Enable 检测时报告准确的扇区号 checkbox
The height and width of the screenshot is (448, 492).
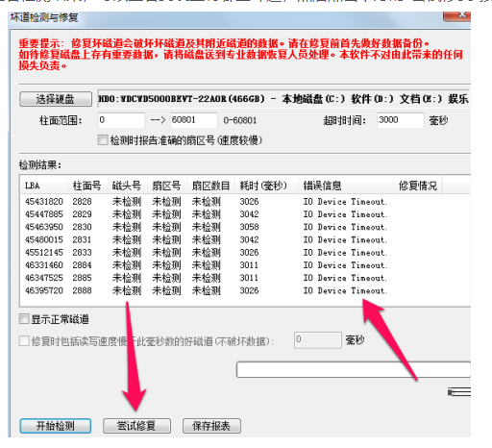pos(103,140)
